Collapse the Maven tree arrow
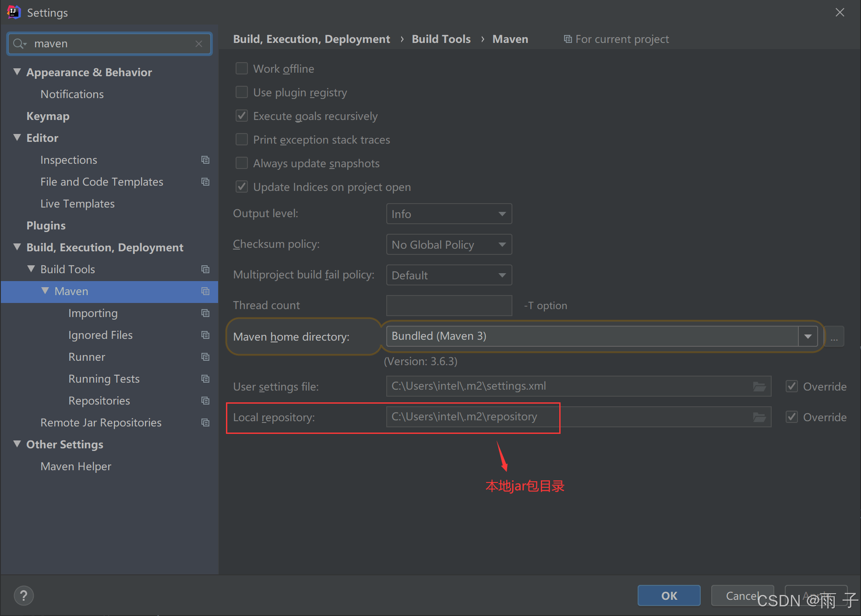 click(x=45, y=291)
